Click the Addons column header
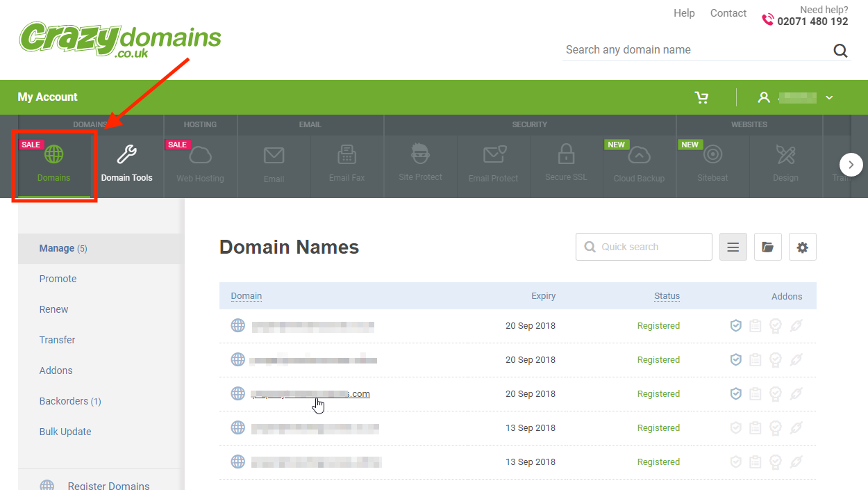868x490 pixels. pos(787,296)
